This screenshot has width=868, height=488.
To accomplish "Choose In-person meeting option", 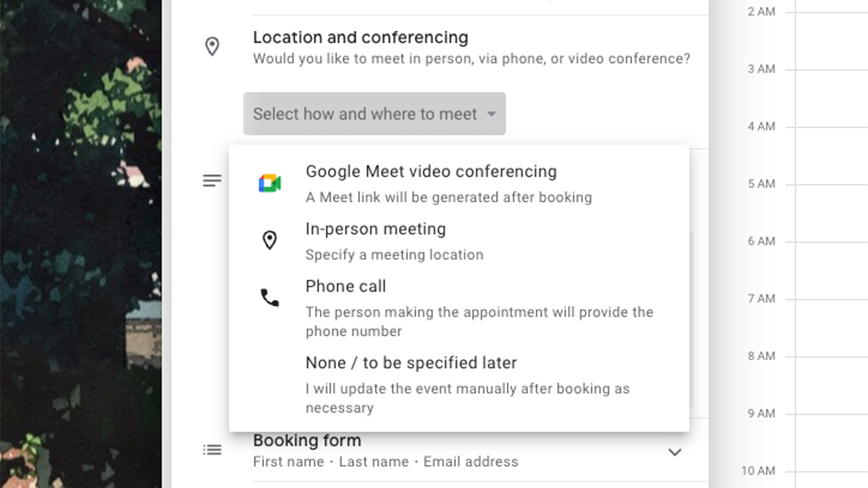I will (x=375, y=229).
